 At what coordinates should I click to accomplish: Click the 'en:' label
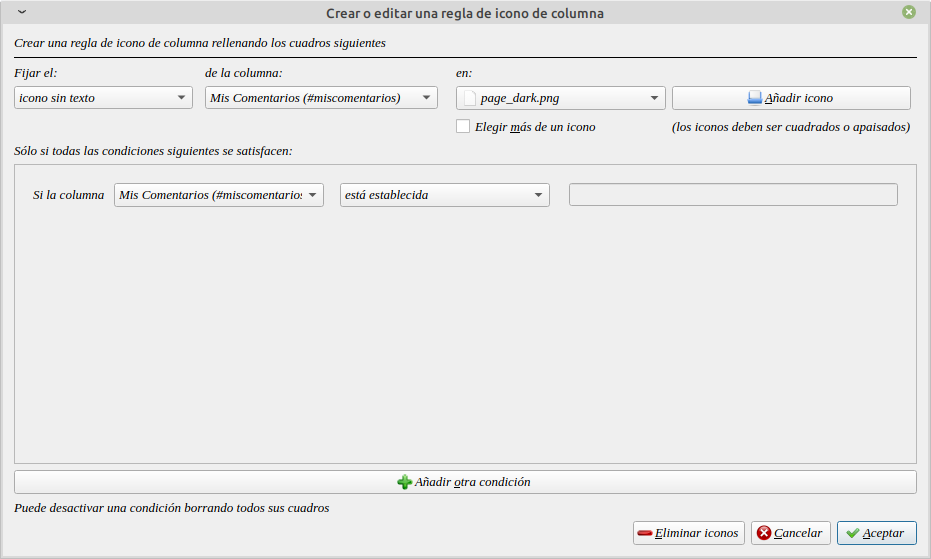click(464, 73)
